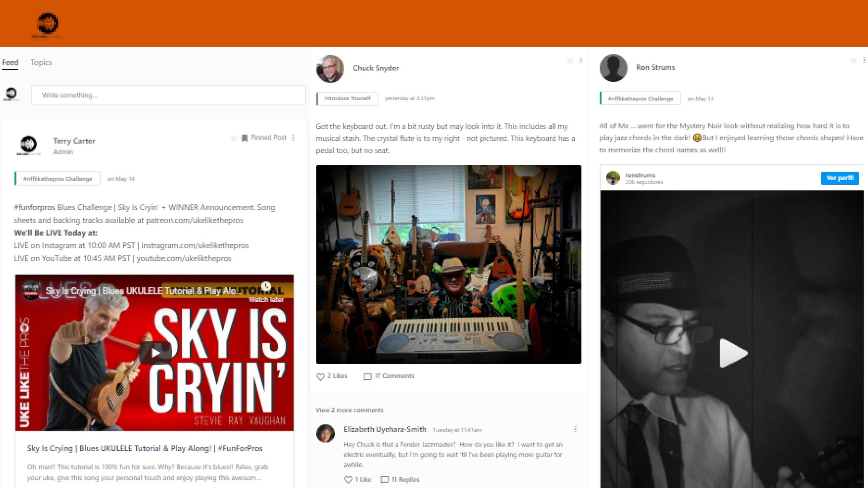Screen dimensions: 868x488
Task: Open more options on Chuck Snyder's post
Action: [581, 60]
